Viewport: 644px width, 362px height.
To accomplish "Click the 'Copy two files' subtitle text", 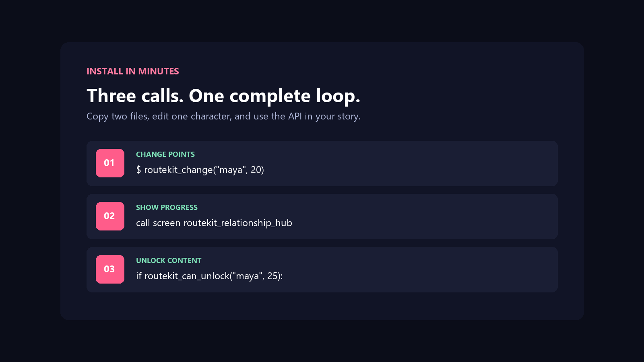I will point(223,116).
